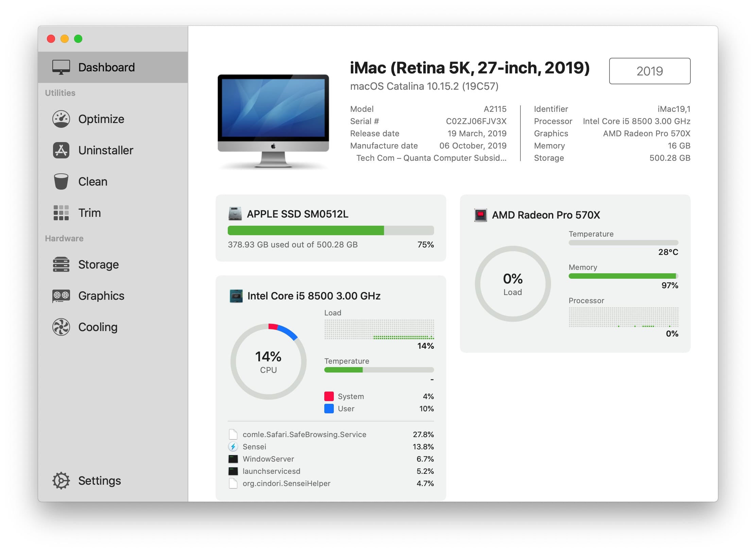Click the WindowServer terminal icon

233,459
